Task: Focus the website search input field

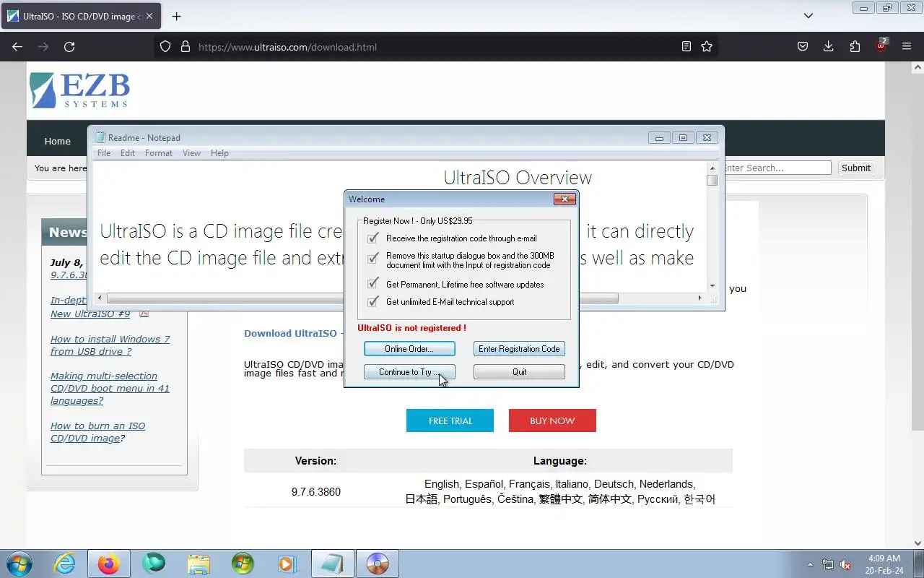Action: (x=778, y=168)
